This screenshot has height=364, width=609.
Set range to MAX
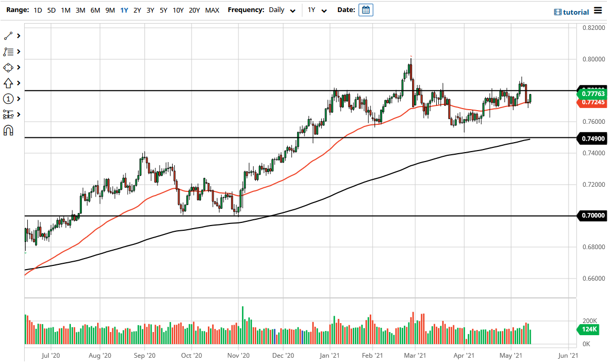(212, 10)
